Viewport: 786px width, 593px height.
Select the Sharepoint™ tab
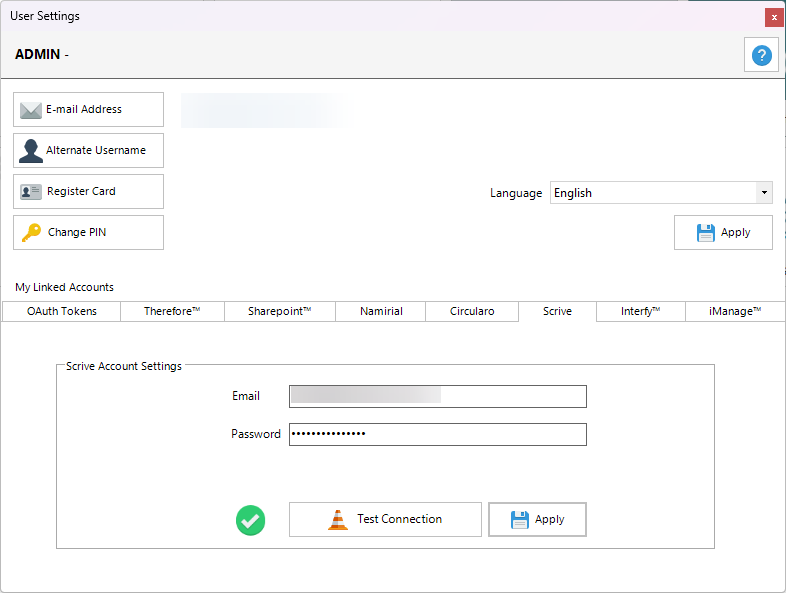click(279, 312)
